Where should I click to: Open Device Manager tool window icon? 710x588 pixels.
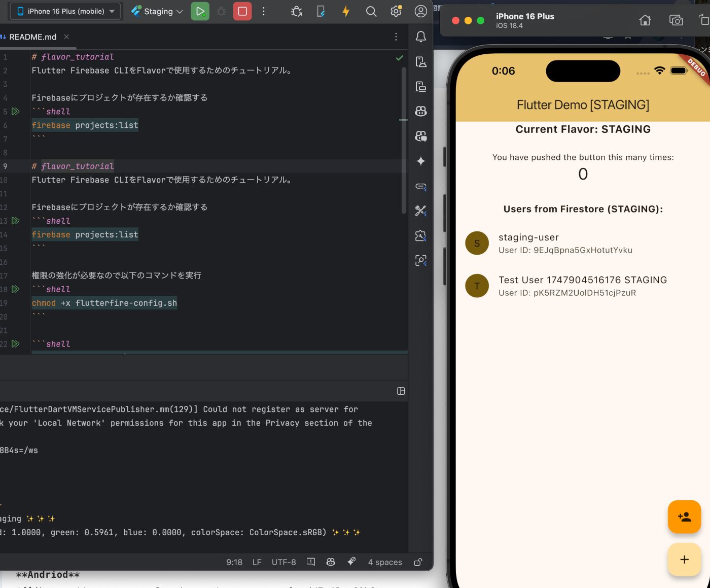coord(421,61)
